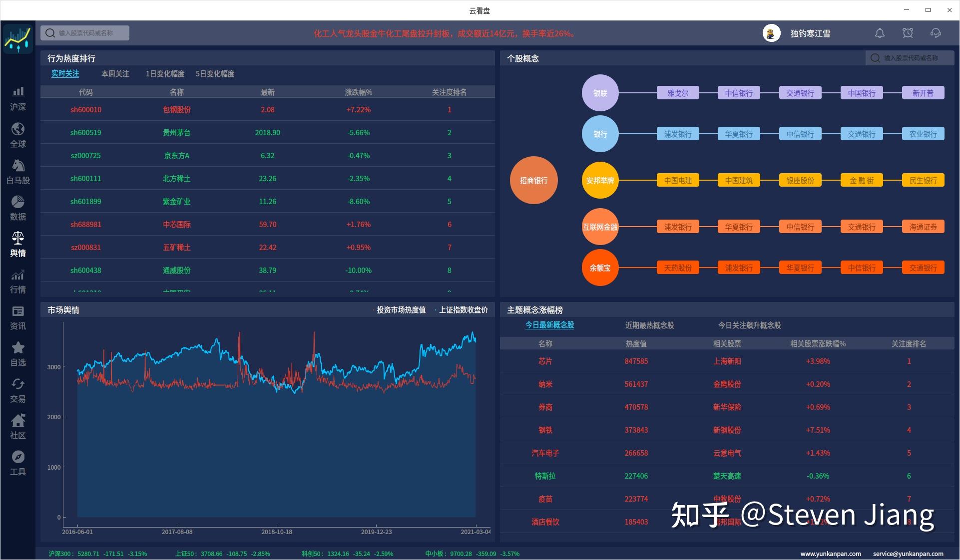Click the 余额宝 concept bubble

point(600,268)
